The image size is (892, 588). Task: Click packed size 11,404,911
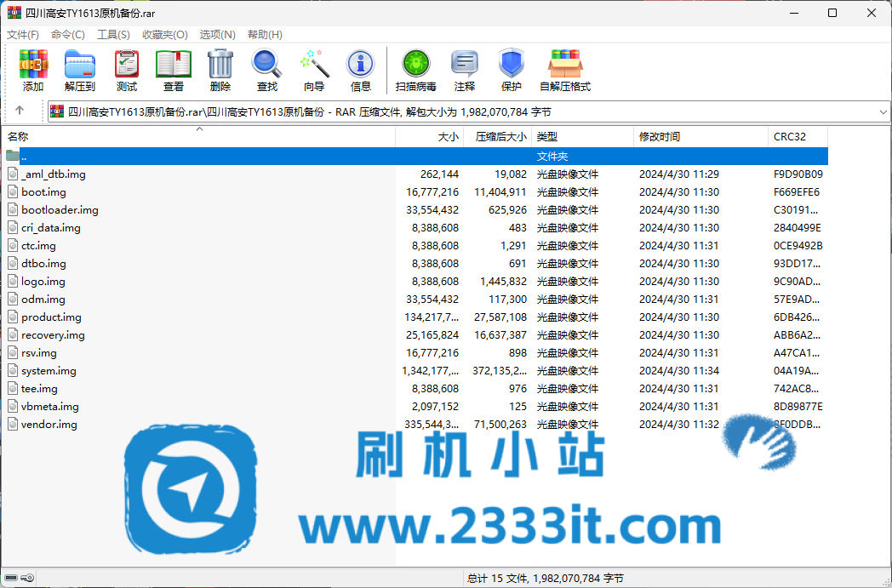pyautogui.click(x=500, y=191)
